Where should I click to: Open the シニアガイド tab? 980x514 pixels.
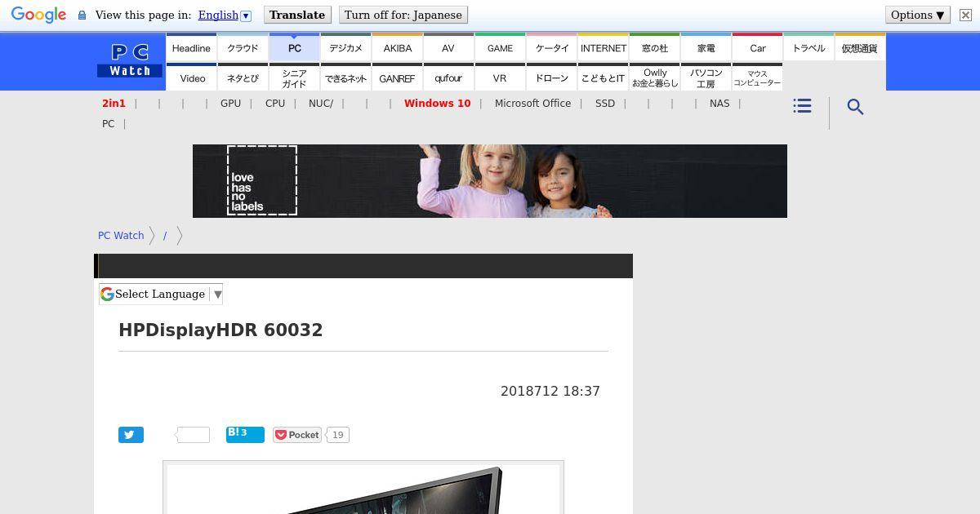click(x=294, y=78)
